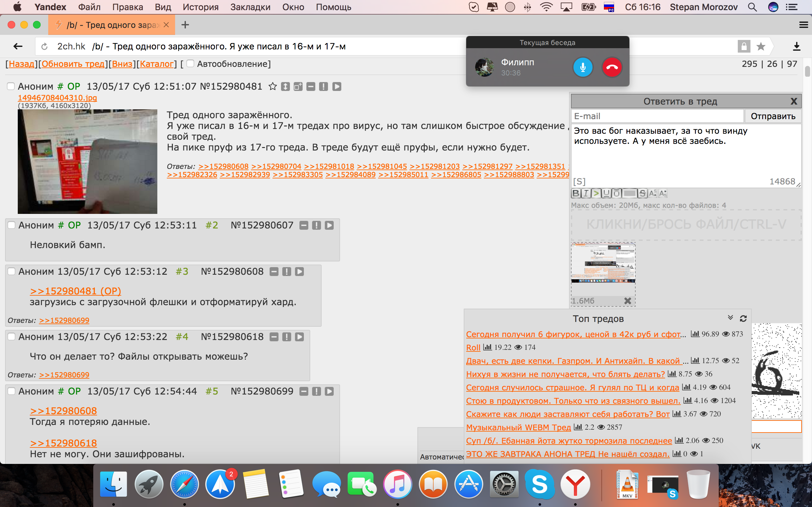This screenshot has width=812, height=507.
Task: Open the Yandex browser hamburger menu
Action: click(803, 25)
